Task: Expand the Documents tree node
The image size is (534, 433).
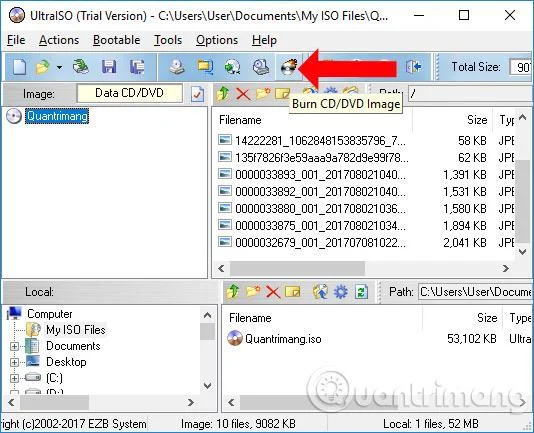Action: (x=14, y=346)
